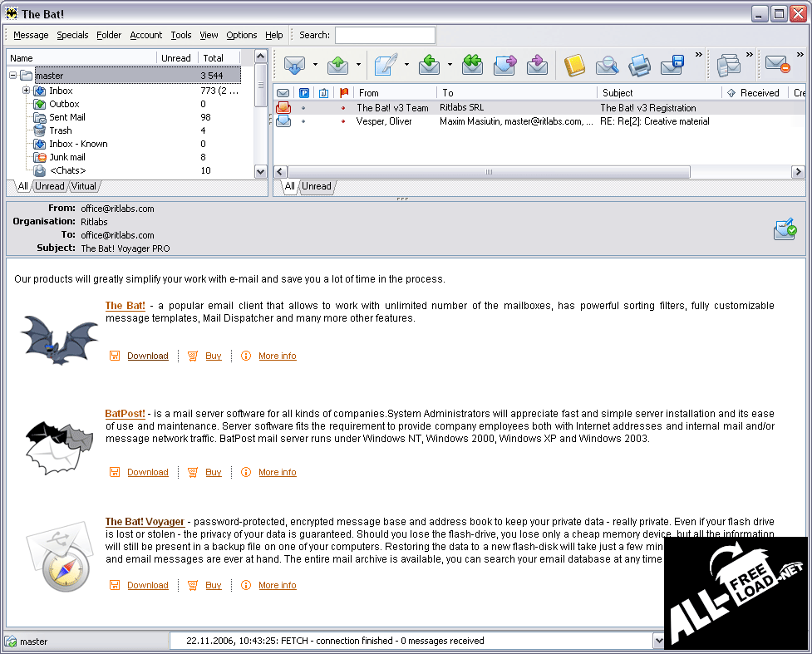Click the attachment column header icon
This screenshot has height=654, width=812.
click(323, 93)
